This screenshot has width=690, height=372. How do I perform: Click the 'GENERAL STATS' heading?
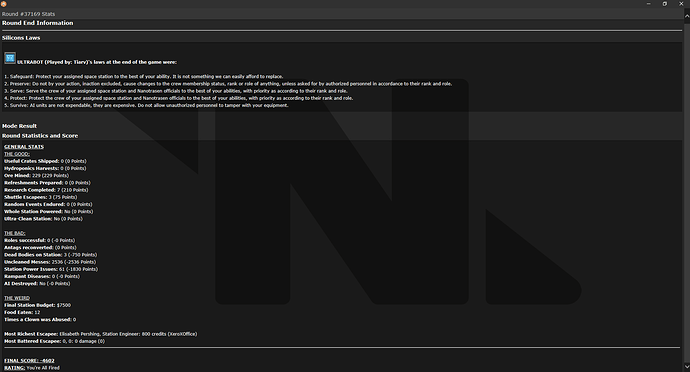point(24,147)
